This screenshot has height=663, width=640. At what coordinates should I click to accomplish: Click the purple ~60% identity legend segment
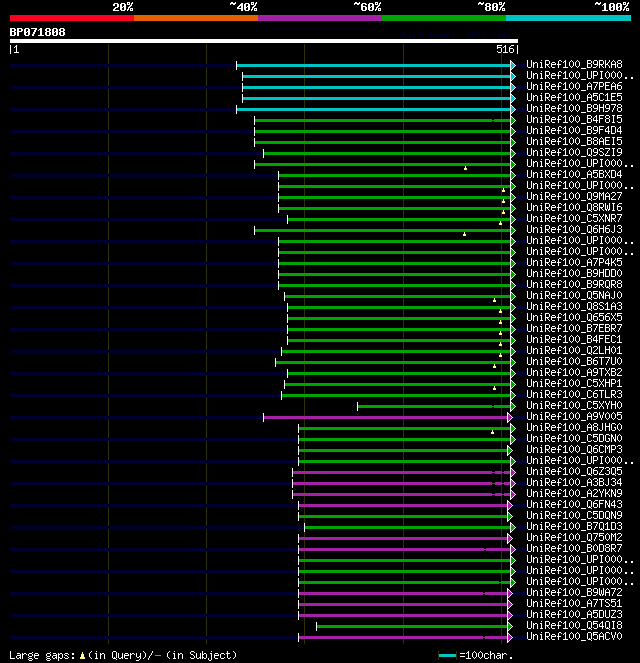pyautogui.click(x=320, y=18)
